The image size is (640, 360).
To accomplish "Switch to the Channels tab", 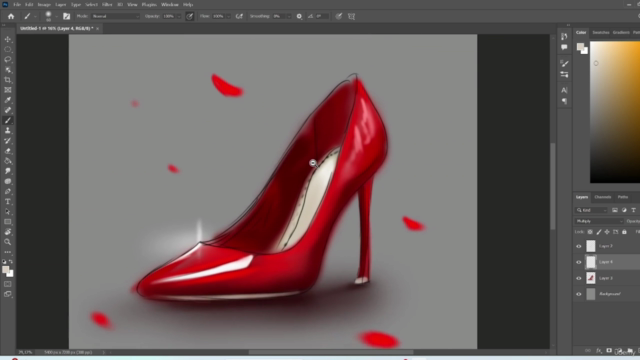I will pyautogui.click(x=602, y=197).
